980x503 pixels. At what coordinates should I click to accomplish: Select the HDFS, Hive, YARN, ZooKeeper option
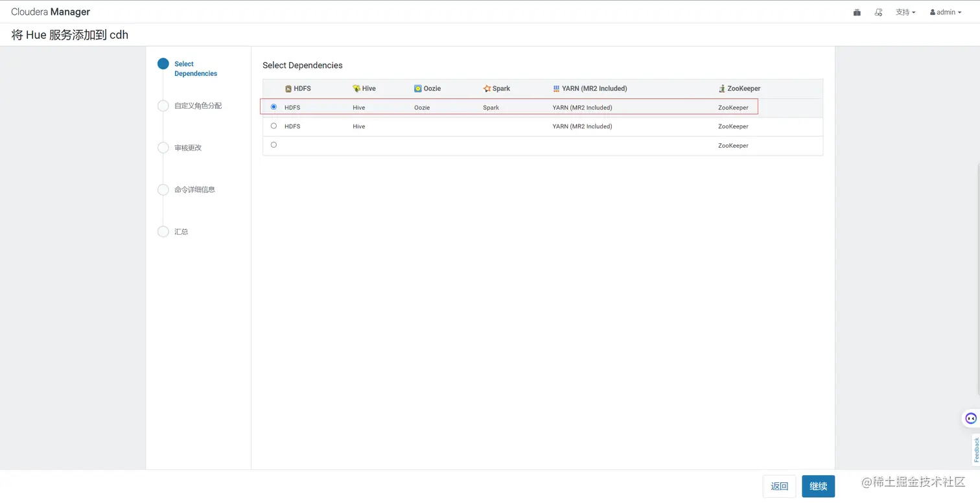pos(274,126)
